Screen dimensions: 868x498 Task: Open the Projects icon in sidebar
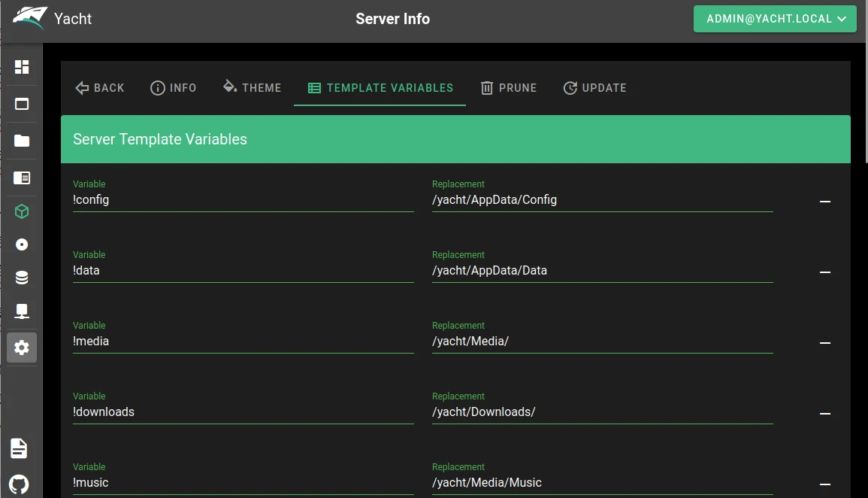click(22, 178)
